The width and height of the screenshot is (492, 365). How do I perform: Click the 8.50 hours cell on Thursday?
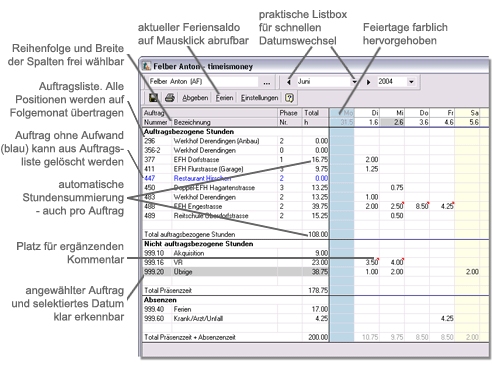point(422,206)
